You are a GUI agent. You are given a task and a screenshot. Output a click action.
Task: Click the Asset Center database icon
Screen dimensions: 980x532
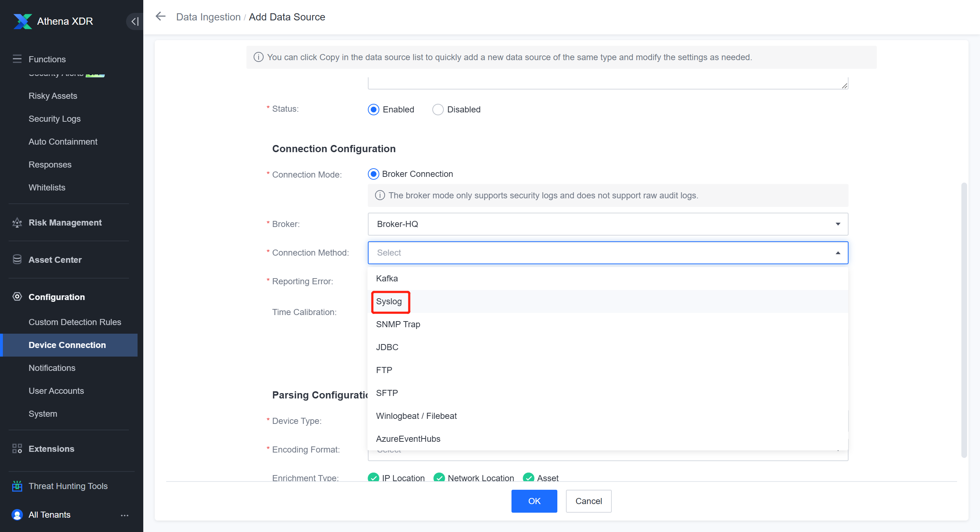(17, 259)
